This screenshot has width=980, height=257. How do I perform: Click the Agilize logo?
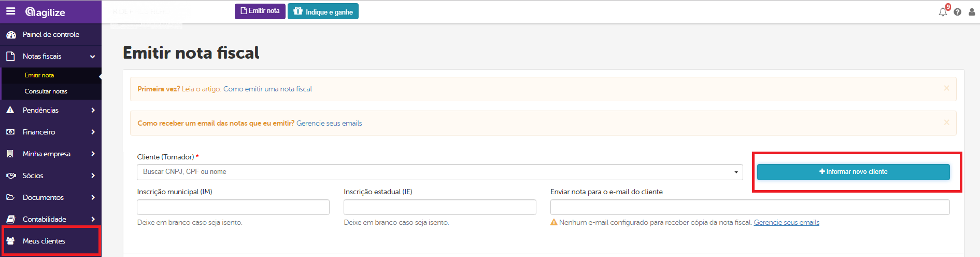(45, 12)
